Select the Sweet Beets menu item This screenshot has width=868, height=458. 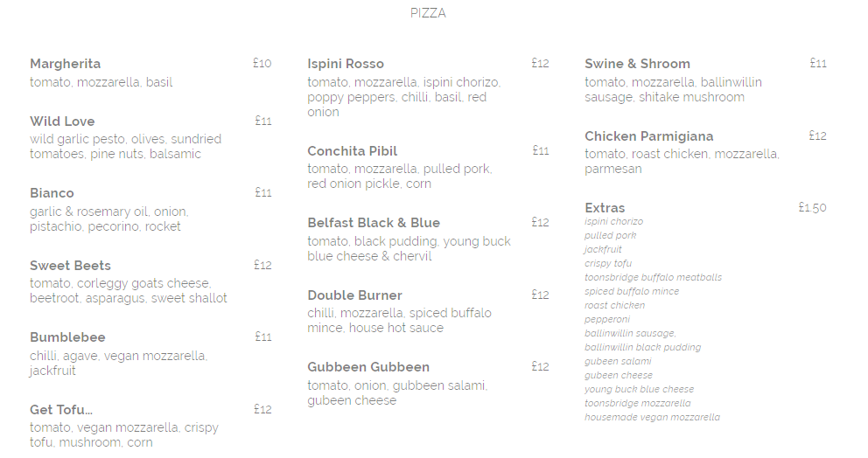click(70, 266)
